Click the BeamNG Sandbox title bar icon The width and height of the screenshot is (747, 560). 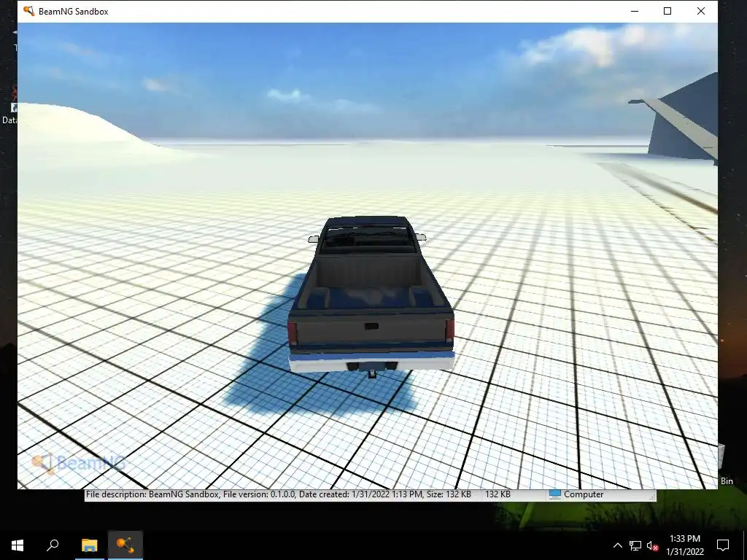(28, 11)
